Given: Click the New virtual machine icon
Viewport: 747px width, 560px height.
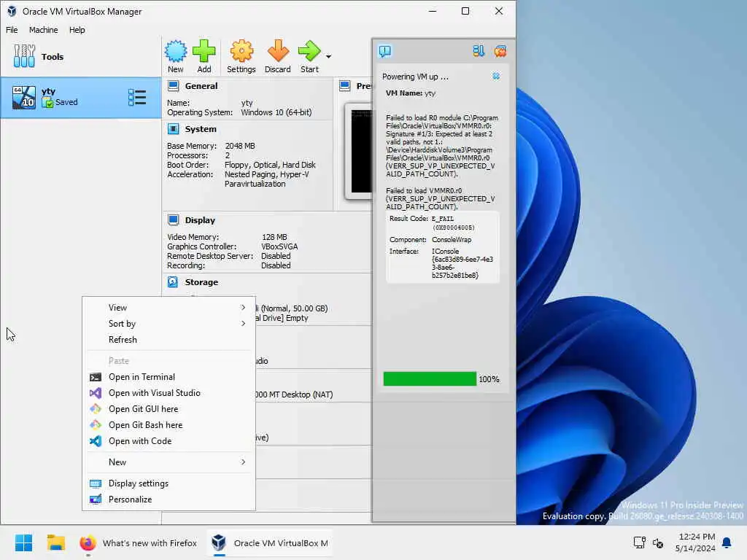Looking at the screenshot, I should tap(175, 52).
